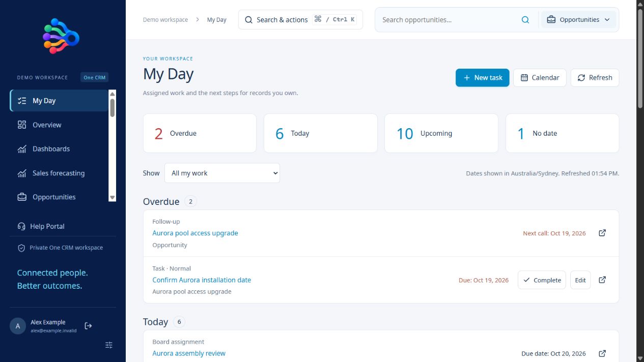Mark Confirm Aurora installation date complete
Screen dimensions: 644x362
point(542,280)
